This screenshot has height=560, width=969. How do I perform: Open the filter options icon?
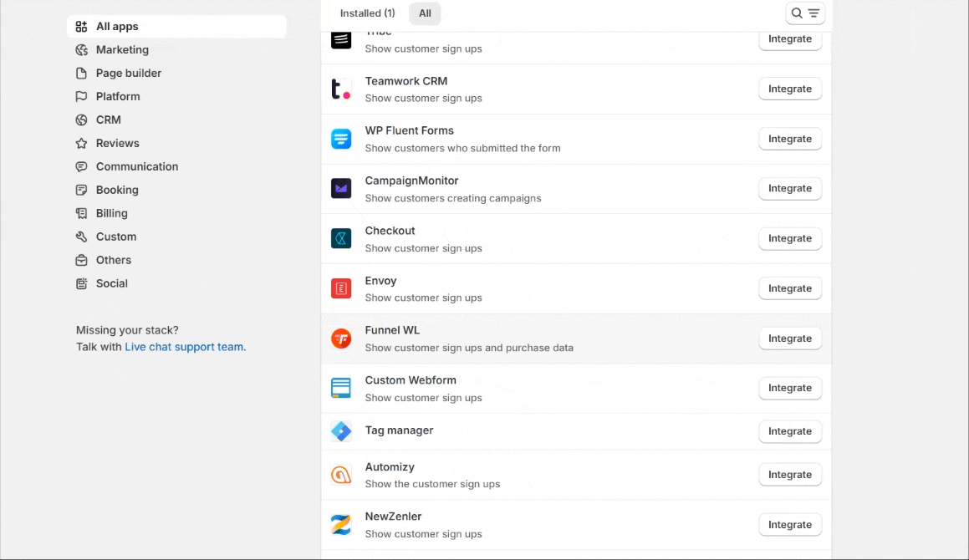[813, 13]
